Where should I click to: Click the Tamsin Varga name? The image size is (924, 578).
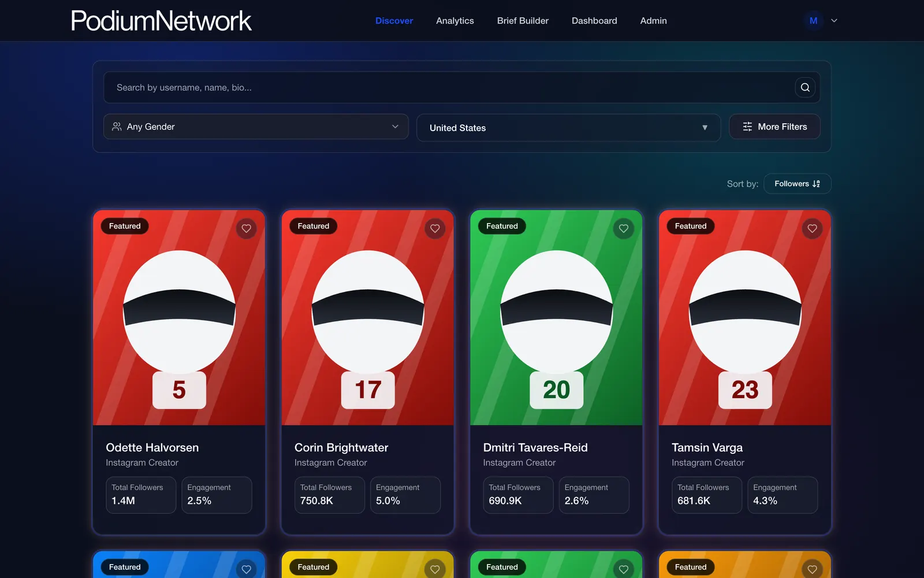[707, 447]
